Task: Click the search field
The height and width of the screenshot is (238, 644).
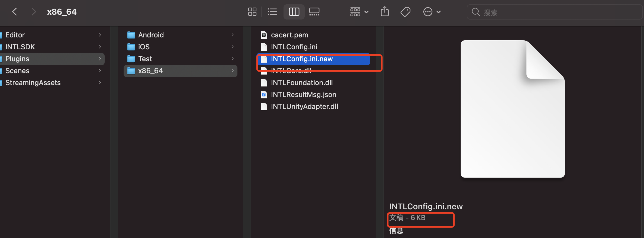Action: pos(555,12)
